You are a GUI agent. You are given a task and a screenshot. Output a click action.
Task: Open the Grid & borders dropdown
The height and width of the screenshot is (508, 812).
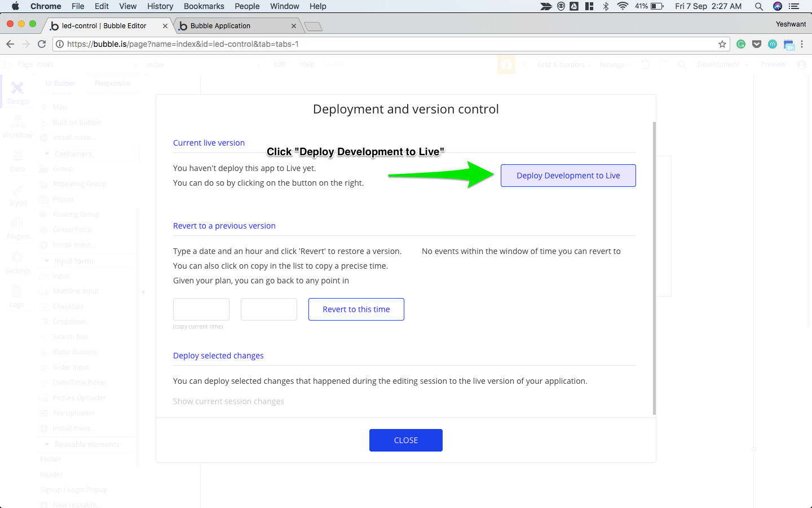(564, 64)
